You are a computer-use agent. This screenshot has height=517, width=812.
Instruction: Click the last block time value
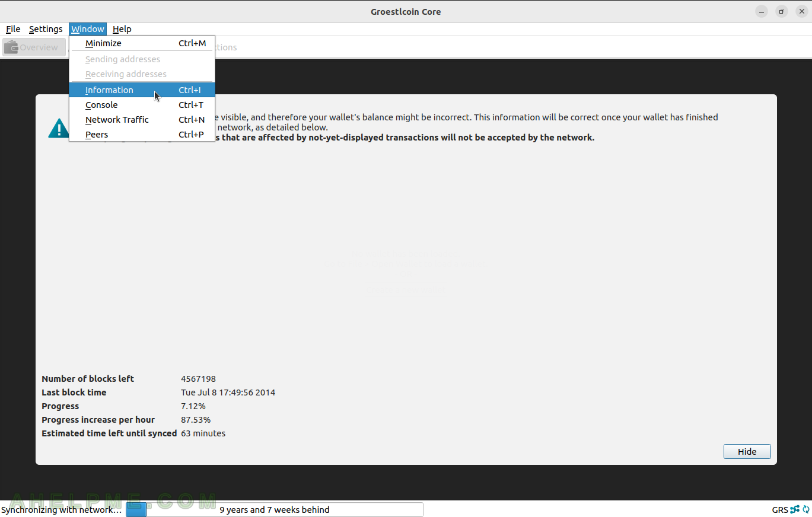(x=228, y=392)
